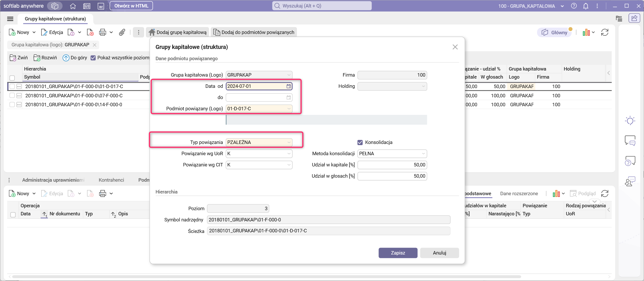The width and height of the screenshot is (644, 281).
Task: Expand the Metoda konsolidacji dropdown
Action: 423,154
